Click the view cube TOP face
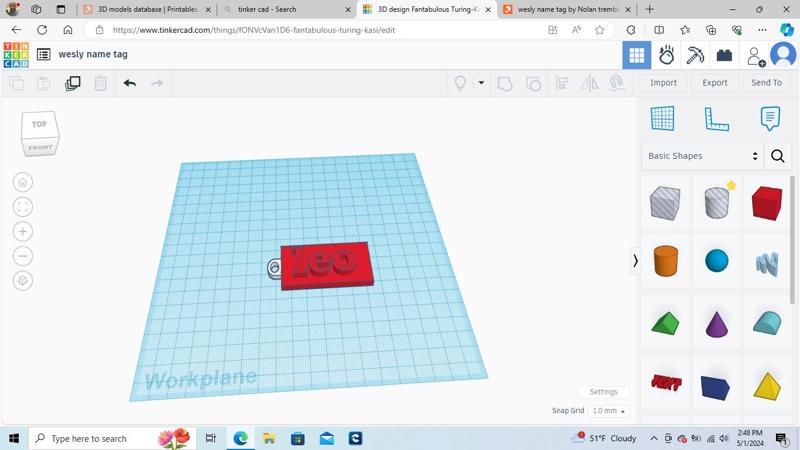 coord(39,124)
